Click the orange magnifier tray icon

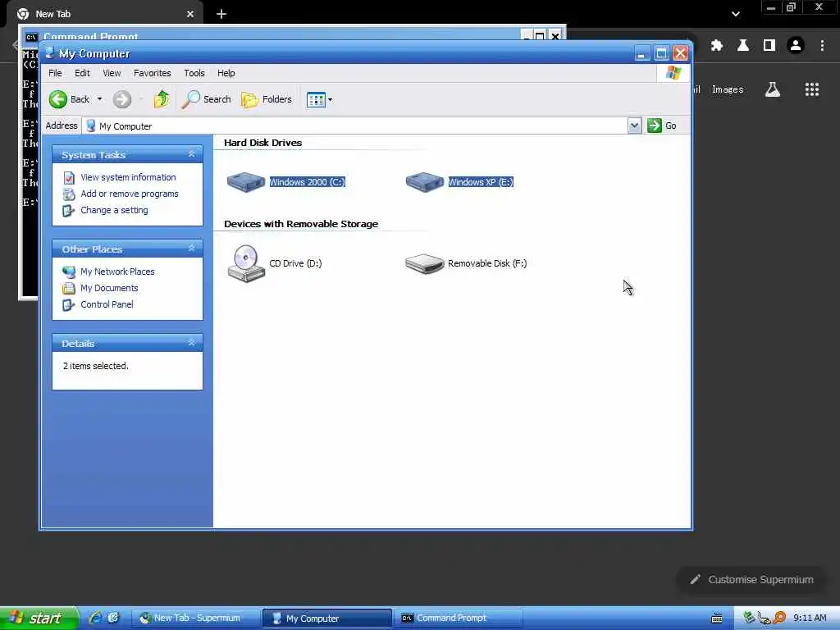tap(779, 618)
